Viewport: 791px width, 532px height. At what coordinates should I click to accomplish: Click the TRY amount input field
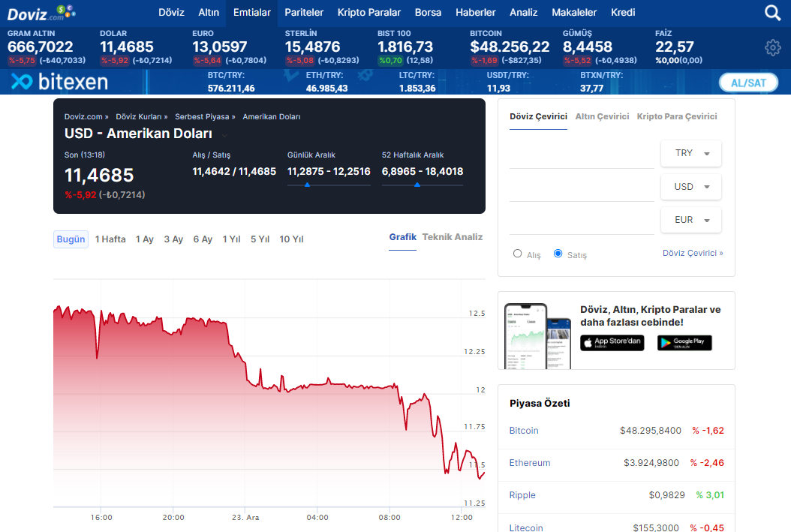(582, 155)
